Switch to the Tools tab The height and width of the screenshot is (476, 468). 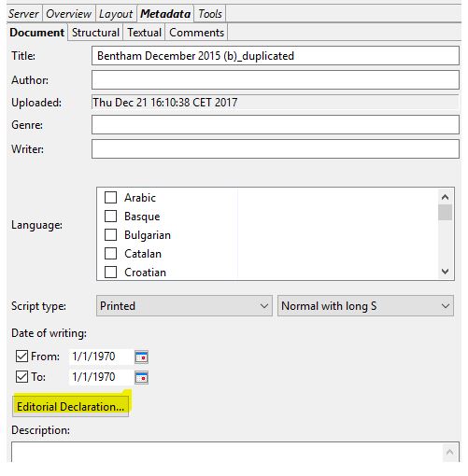click(210, 14)
